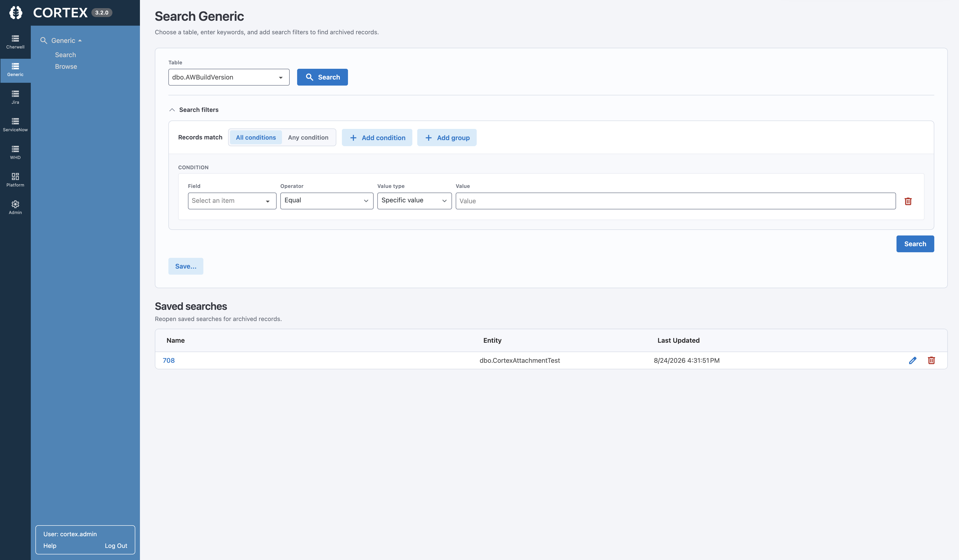Image resolution: width=959 pixels, height=560 pixels.
Task: Delete saved search 708 with trash icon
Action: 931,360
